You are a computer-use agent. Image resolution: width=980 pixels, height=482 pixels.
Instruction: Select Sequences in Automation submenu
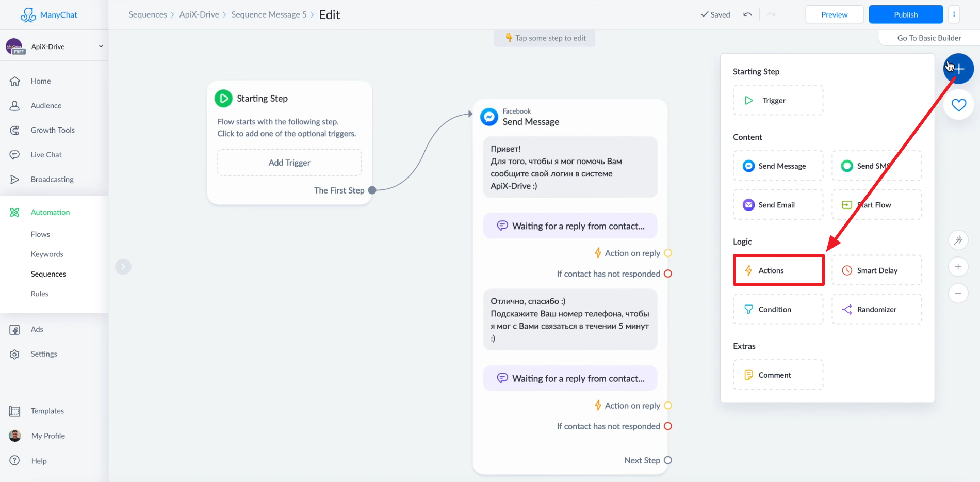click(x=48, y=274)
